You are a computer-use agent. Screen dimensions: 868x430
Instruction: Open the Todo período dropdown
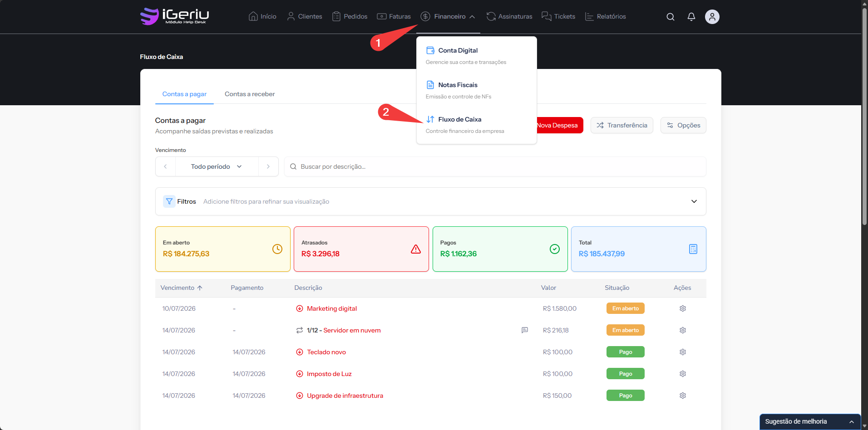pyautogui.click(x=217, y=166)
